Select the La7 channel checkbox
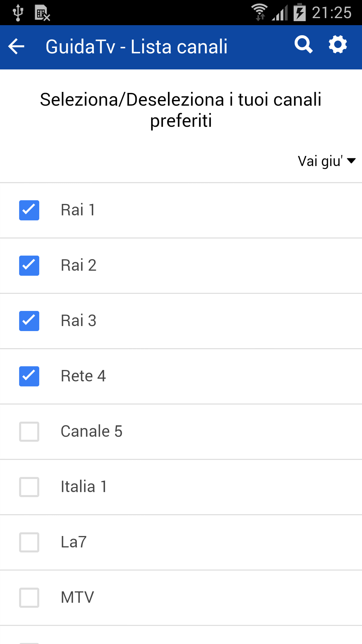 [29, 542]
